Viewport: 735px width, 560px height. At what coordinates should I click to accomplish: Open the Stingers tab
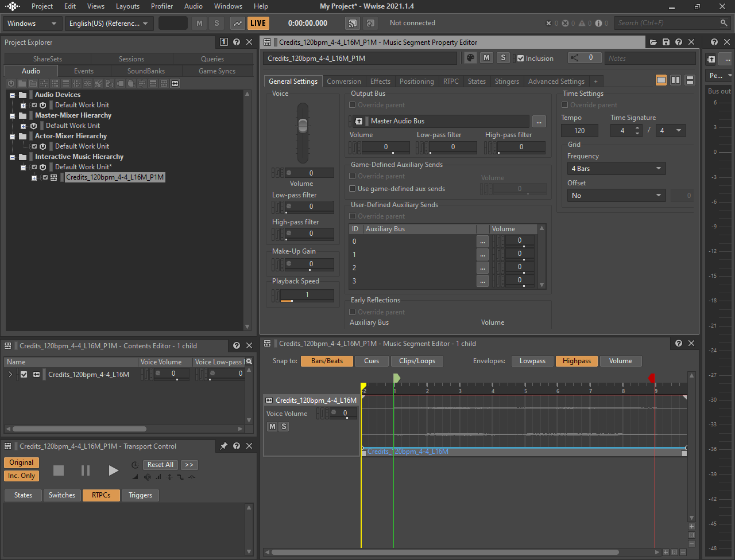click(507, 81)
